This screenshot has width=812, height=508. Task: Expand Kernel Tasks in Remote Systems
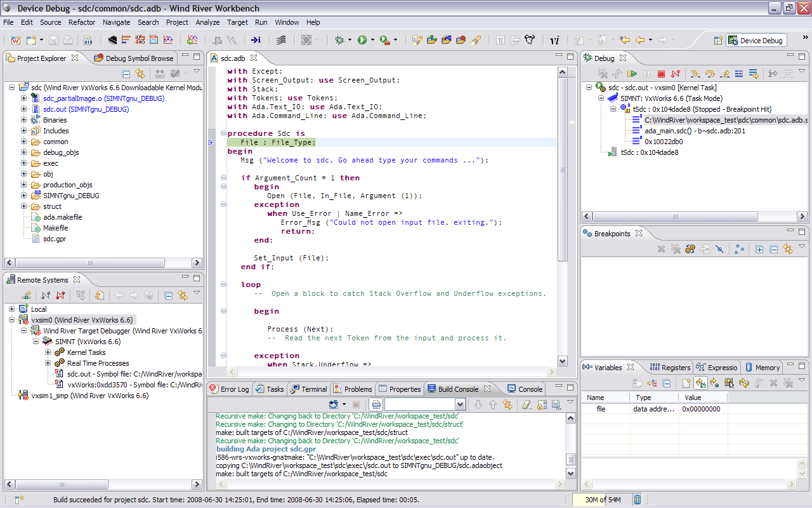pos(48,352)
